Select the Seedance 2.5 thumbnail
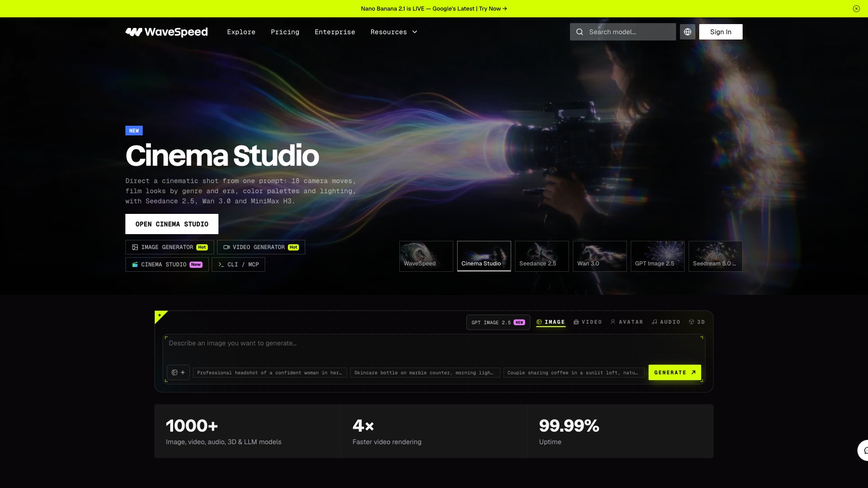868x488 pixels. click(x=542, y=256)
